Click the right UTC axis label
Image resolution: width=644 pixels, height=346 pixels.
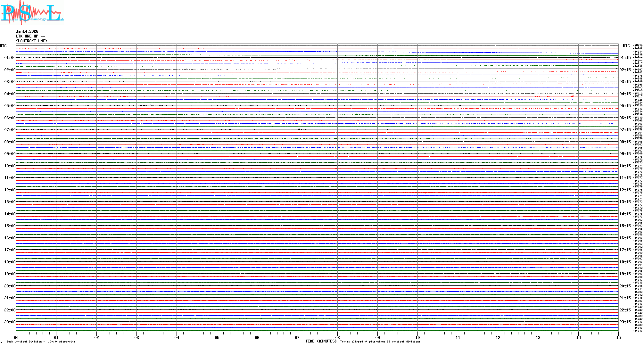(x=626, y=46)
